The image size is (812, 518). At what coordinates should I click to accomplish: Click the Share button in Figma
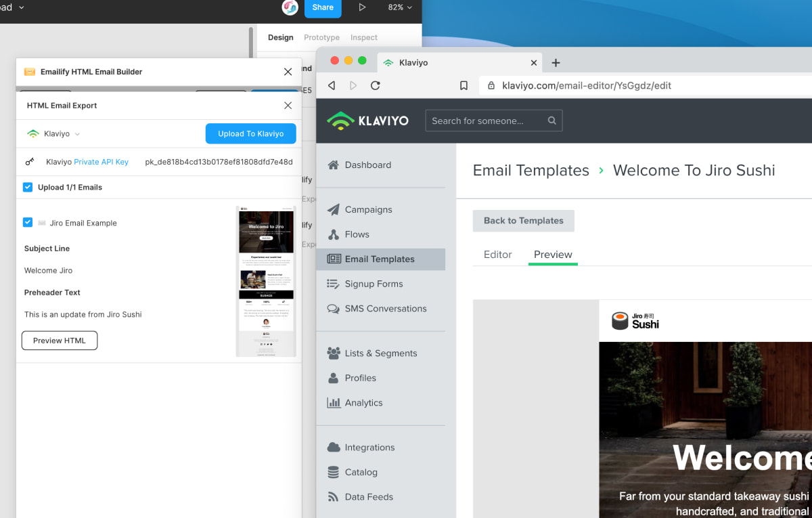323,7
